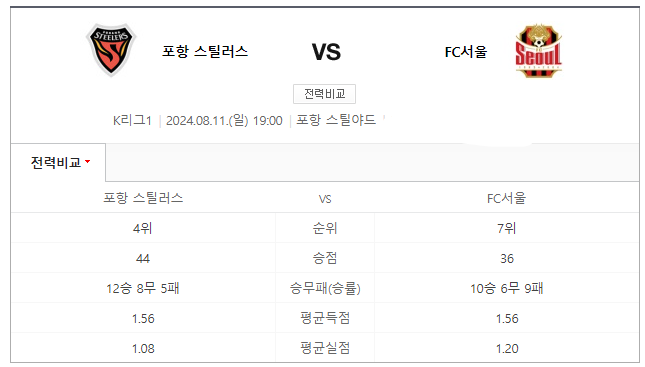Click the FC Seoul team crest

coord(538,51)
